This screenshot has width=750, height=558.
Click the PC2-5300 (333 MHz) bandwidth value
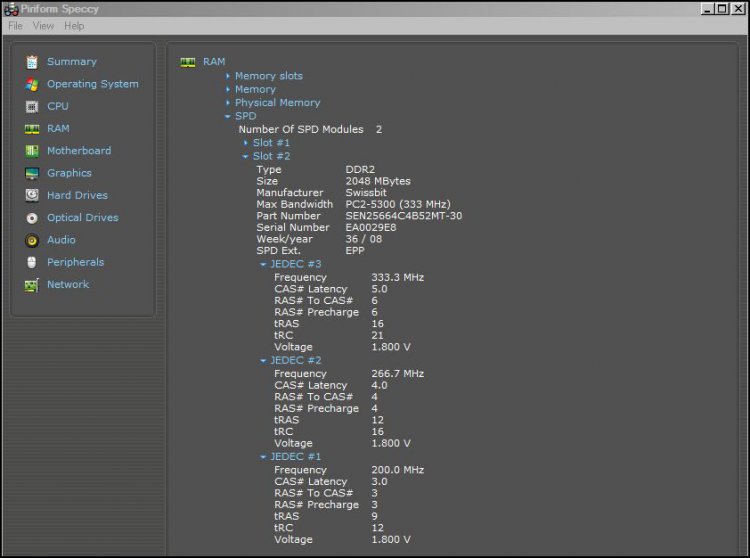398,204
